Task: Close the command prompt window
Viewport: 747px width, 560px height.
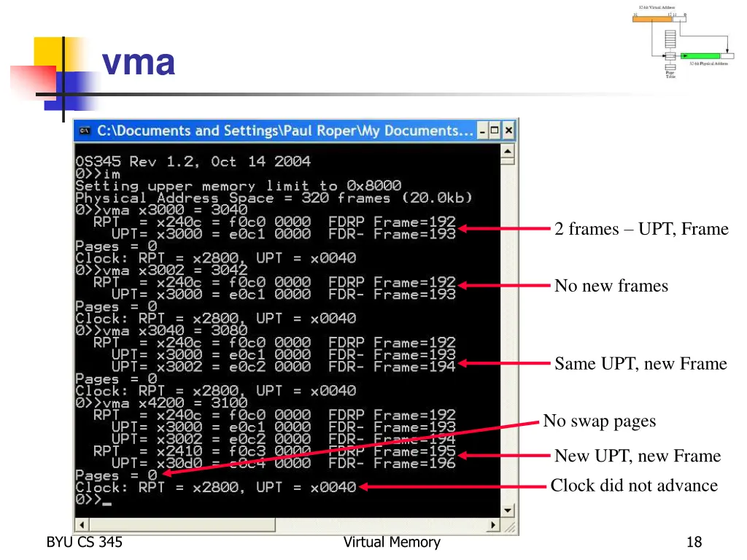Action: (x=508, y=131)
